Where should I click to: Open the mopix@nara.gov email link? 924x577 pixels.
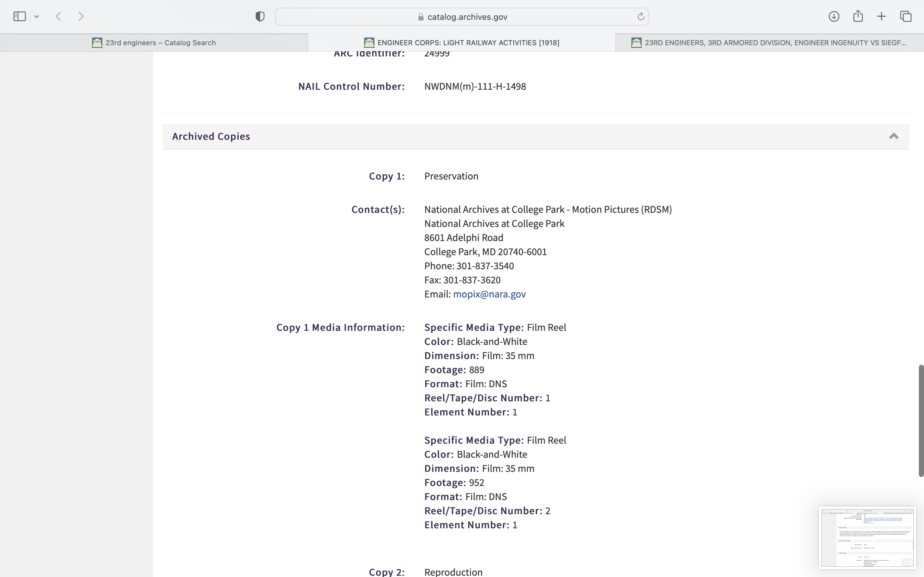[489, 294]
